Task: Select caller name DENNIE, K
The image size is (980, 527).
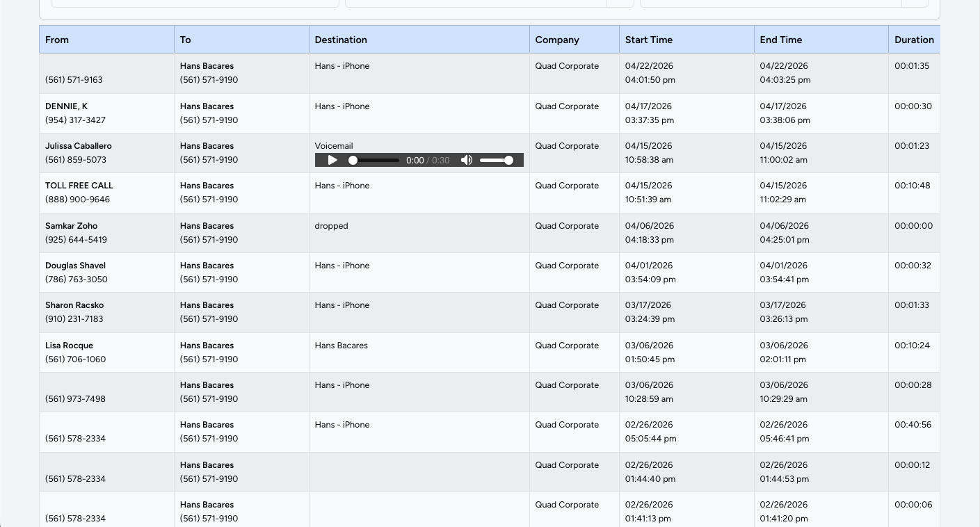Action: click(x=66, y=106)
